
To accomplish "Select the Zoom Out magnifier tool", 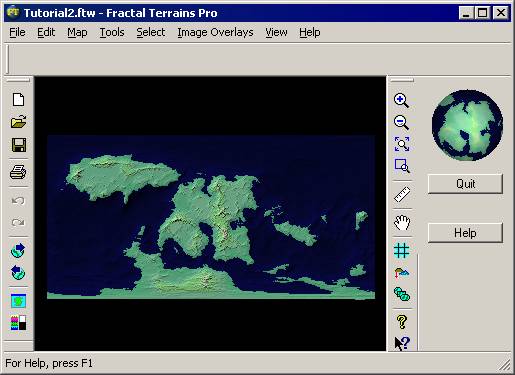I will [401, 122].
